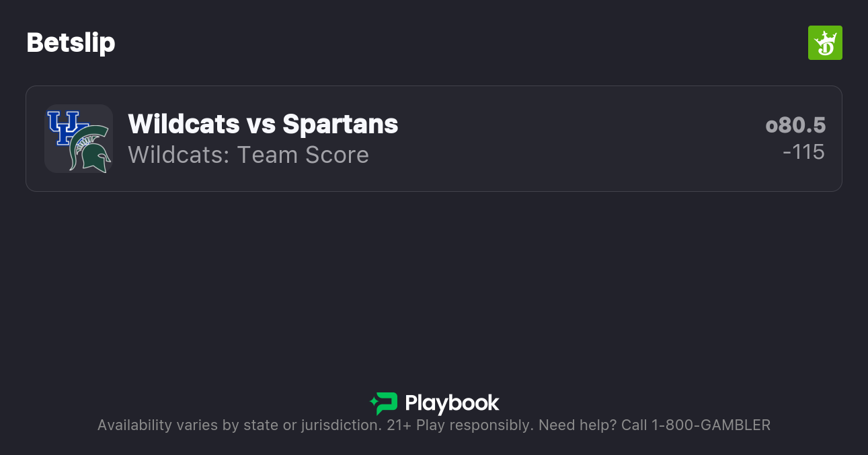
Task: Click the o80.5 over line
Action: click(795, 125)
